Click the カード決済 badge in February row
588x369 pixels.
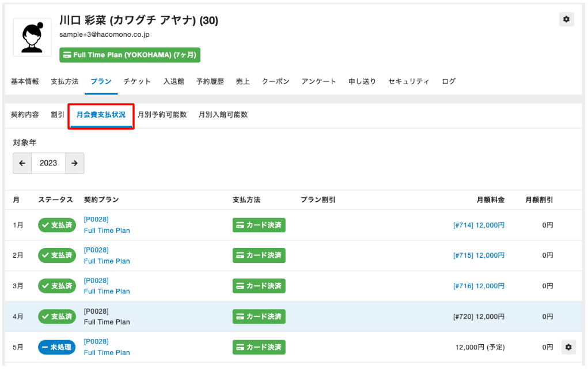(x=259, y=255)
